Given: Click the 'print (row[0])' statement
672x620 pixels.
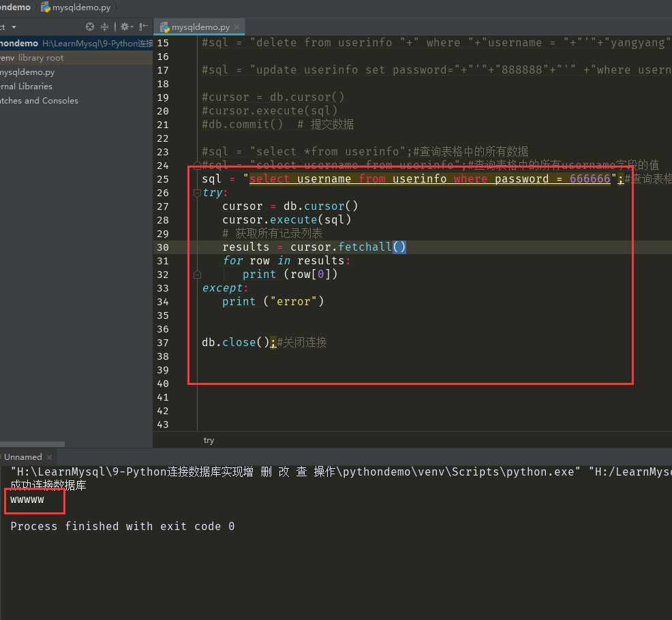Looking at the screenshot, I should click(290, 274).
